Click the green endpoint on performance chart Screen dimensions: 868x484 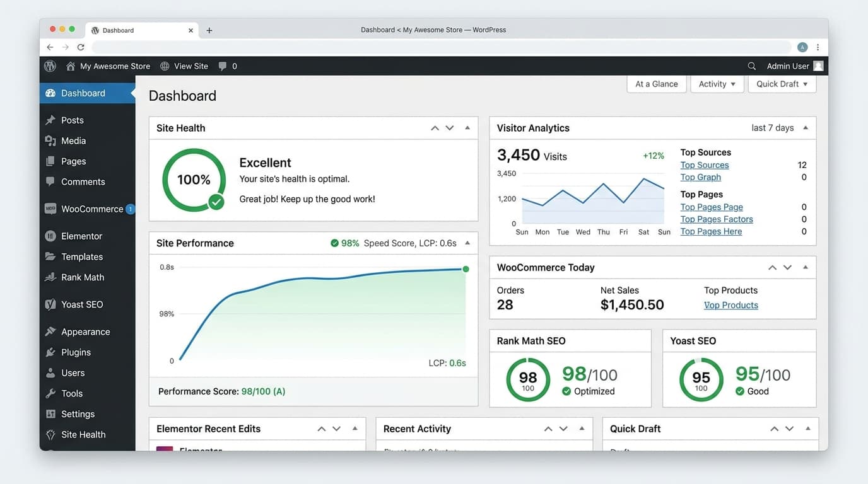(466, 269)
